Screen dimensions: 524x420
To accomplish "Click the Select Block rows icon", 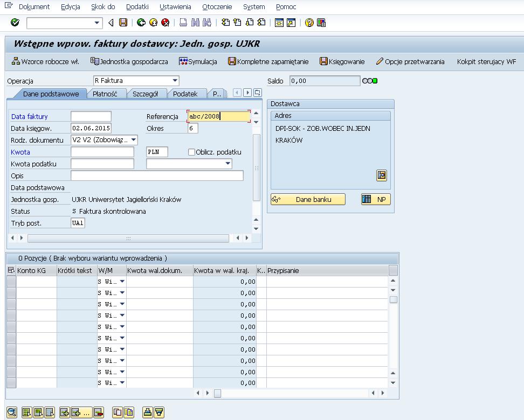I will pos(38,412).
